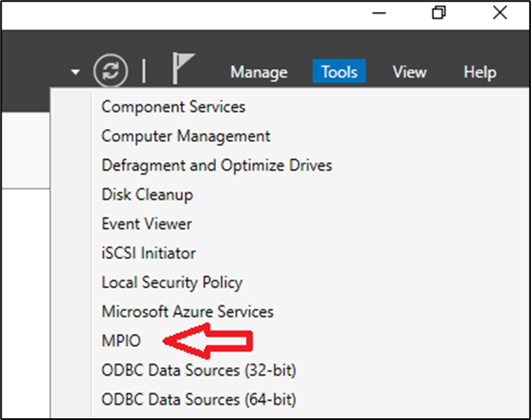Launch Component Services from Tools list
The height and width of the screenshot is (420, 531).
click(x=174, y=107)
